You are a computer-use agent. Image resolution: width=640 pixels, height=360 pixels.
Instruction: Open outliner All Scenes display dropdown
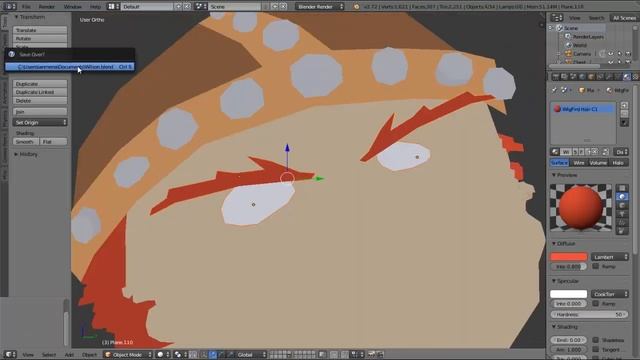[x=624, y=18]
